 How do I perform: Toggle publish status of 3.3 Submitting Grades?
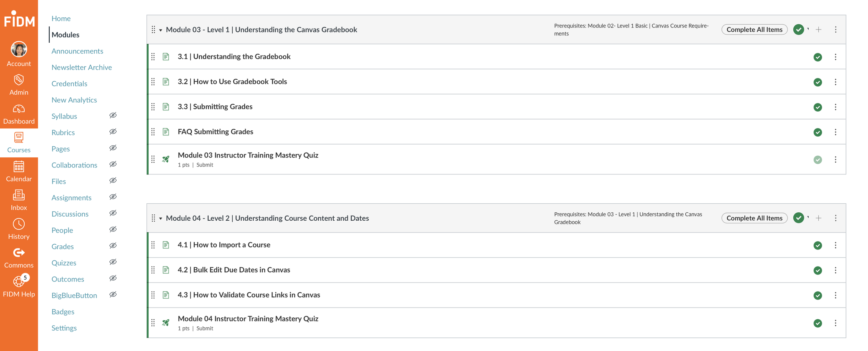point(818,107)
